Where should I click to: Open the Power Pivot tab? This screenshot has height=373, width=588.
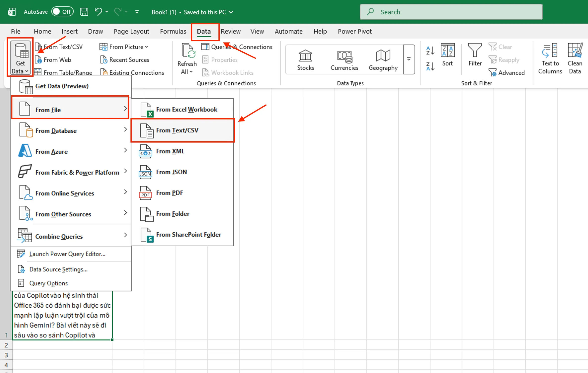[x=355, y=31]
